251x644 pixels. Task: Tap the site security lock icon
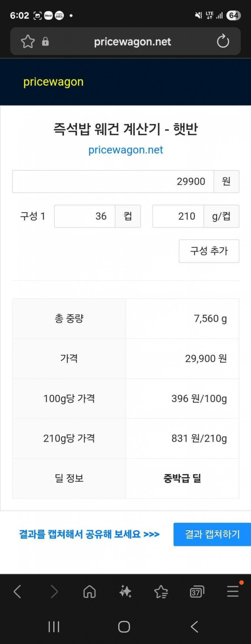(x=45, y=42)
